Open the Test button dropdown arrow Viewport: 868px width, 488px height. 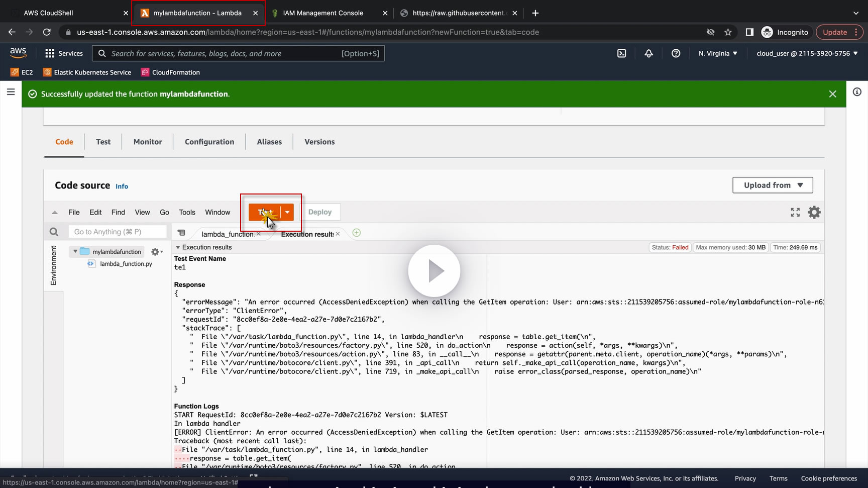pos(287,212)
